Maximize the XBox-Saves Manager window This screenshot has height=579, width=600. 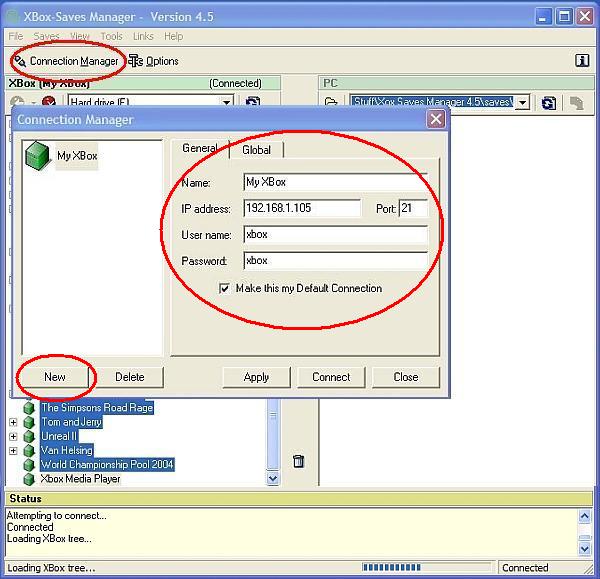click(564, 16)
